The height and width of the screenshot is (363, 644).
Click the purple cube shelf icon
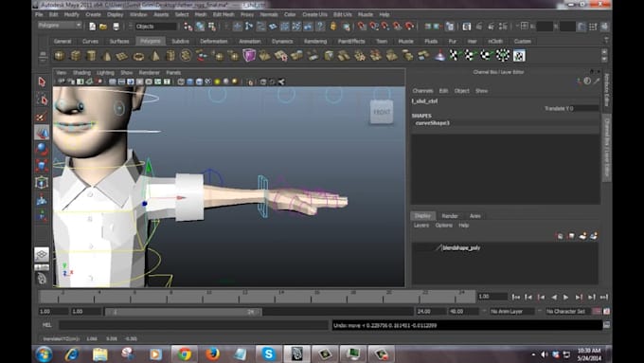coord(249,55)
